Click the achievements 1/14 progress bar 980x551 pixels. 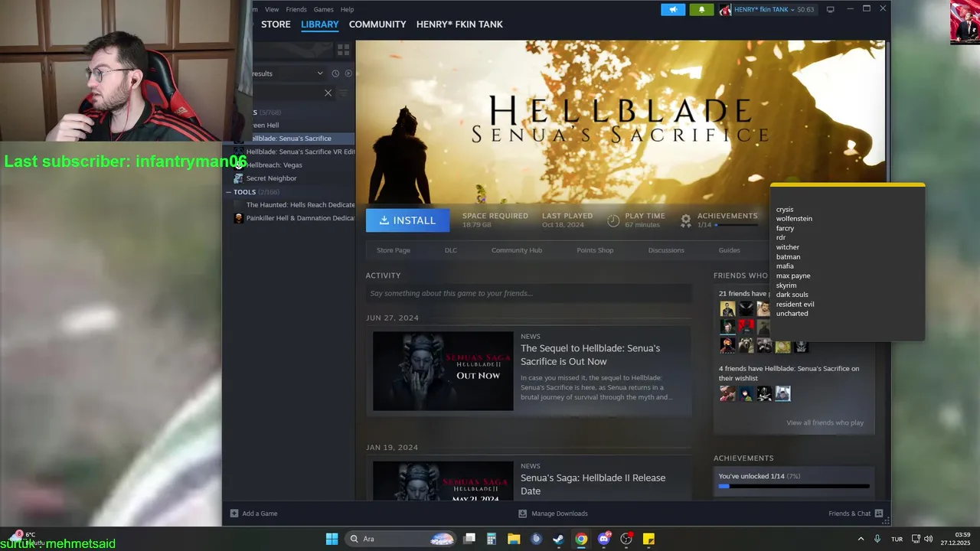(x=794, y=486)
